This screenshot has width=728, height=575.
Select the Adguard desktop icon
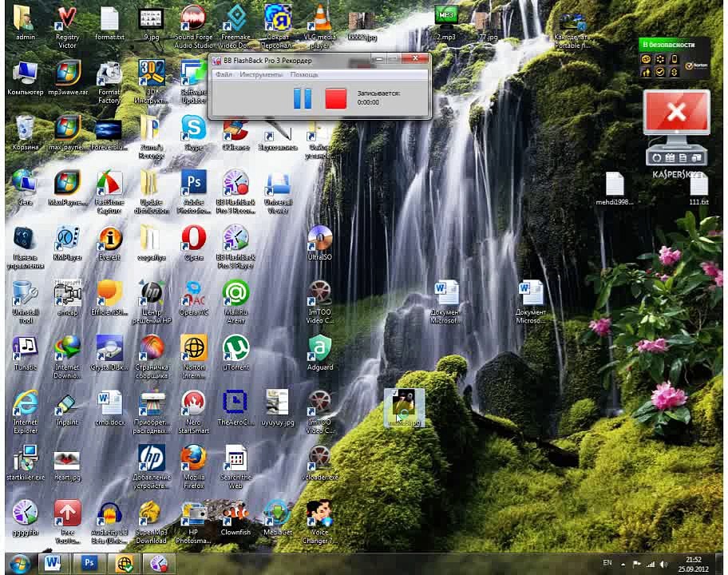coord(320,353)
